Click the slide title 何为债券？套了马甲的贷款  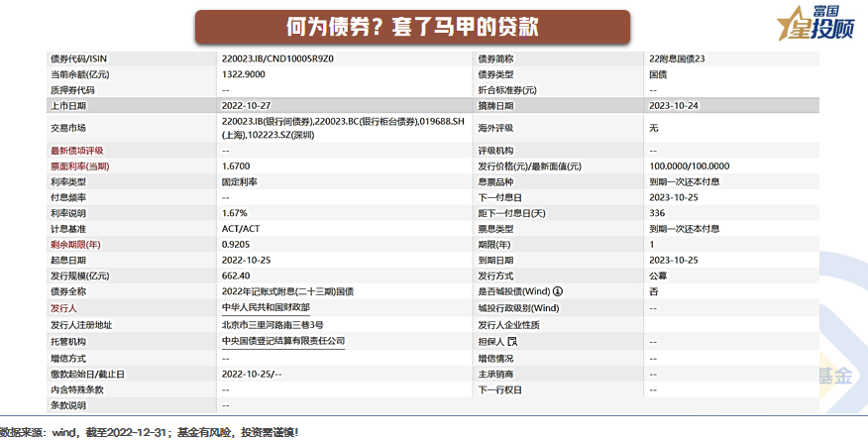click(x=411, y=27)
